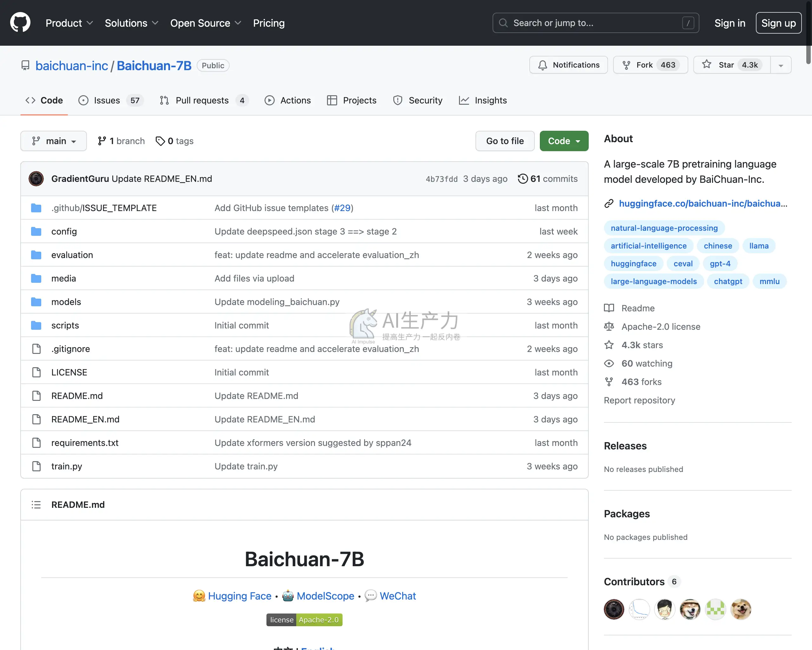Click Pricing in the top navigation
The width and height of the screenshot is (812, 650).
click(x=269, y=23)
